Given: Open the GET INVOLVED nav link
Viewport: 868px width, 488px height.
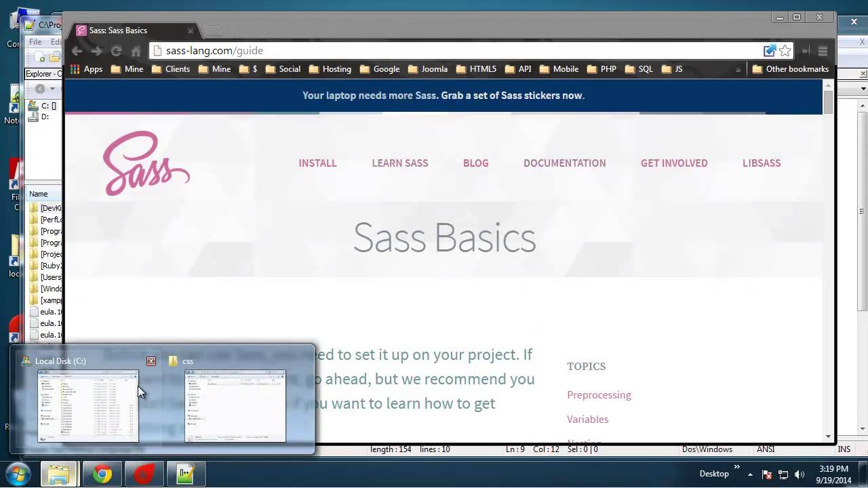Looking at the screenshot, I should click(x=674, y=163).
